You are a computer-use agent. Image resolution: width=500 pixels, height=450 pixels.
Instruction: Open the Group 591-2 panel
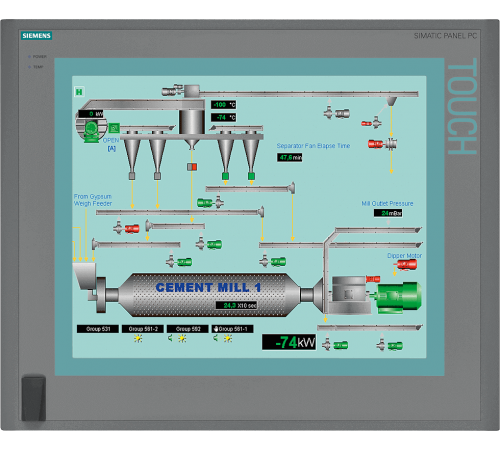[143, 329]
